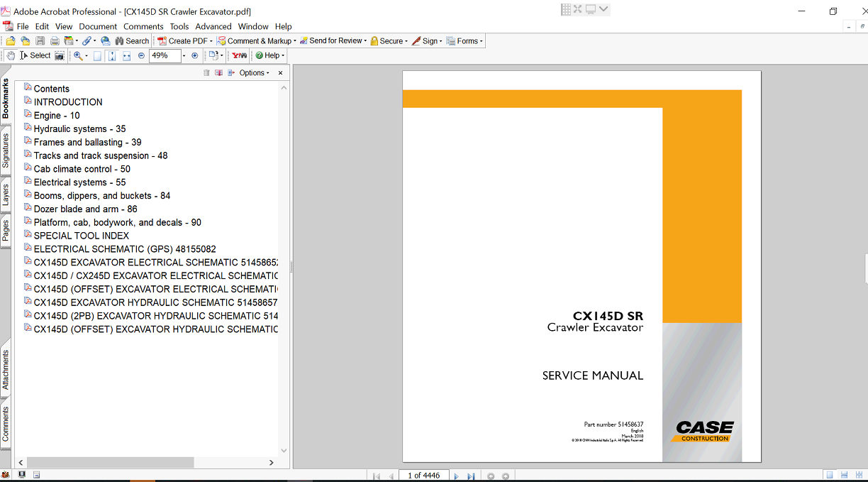The image size is (868, 482).
Task: Expand the bookmarks Options menu
Action: tap(254, 73)
